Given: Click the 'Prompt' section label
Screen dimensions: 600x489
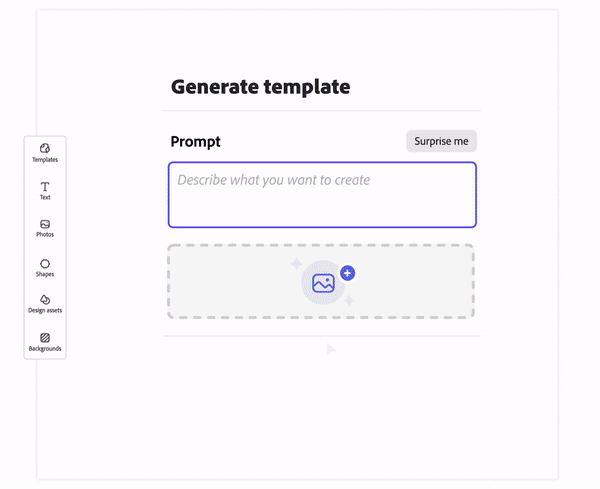Looking at the screenshot, I should pyautogui.click(x=195, y=142).
